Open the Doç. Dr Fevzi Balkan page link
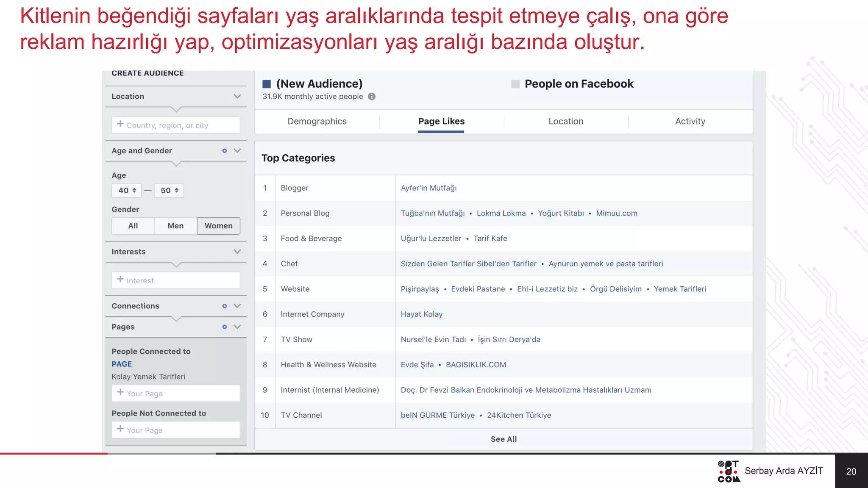Image resolution: width=868 pixels, height=488 pixels. (x=526, y=390)
